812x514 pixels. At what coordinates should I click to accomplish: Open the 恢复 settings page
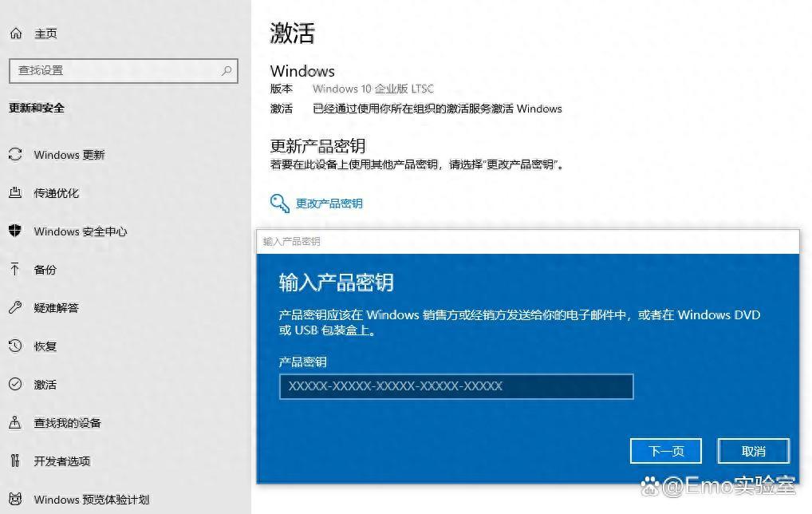45,346
